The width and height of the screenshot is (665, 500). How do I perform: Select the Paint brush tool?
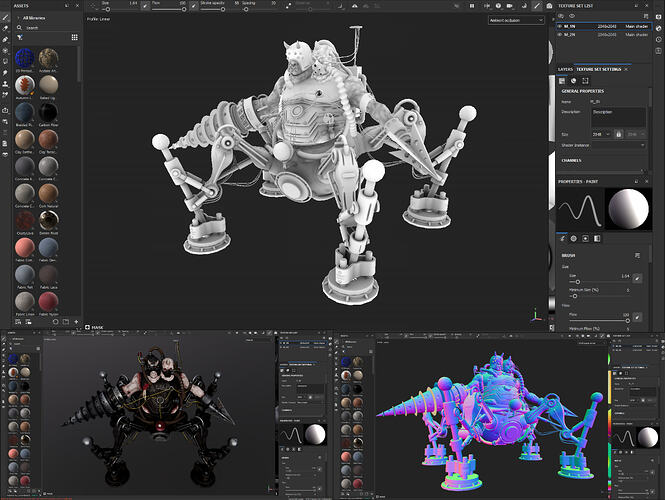[x=5, y=15]
